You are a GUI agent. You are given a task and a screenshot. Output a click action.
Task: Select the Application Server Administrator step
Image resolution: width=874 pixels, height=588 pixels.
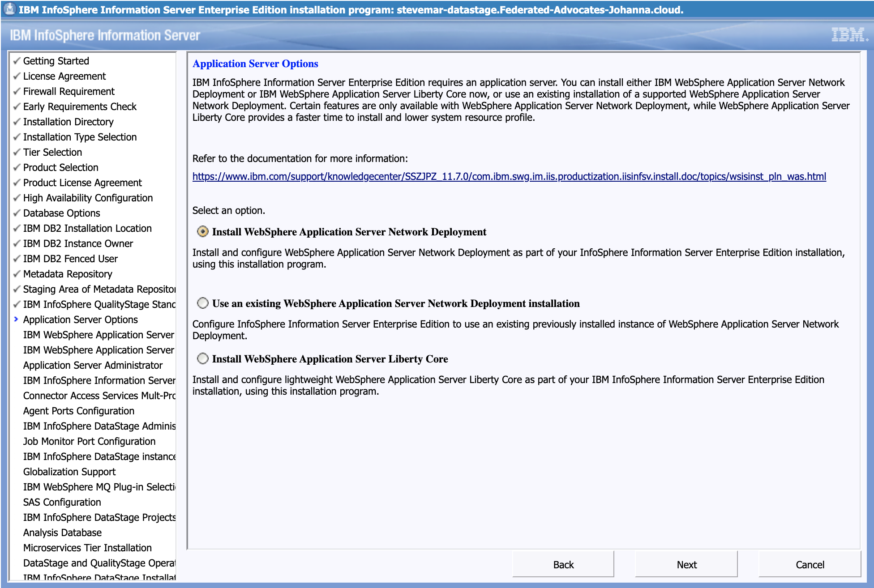93,365
